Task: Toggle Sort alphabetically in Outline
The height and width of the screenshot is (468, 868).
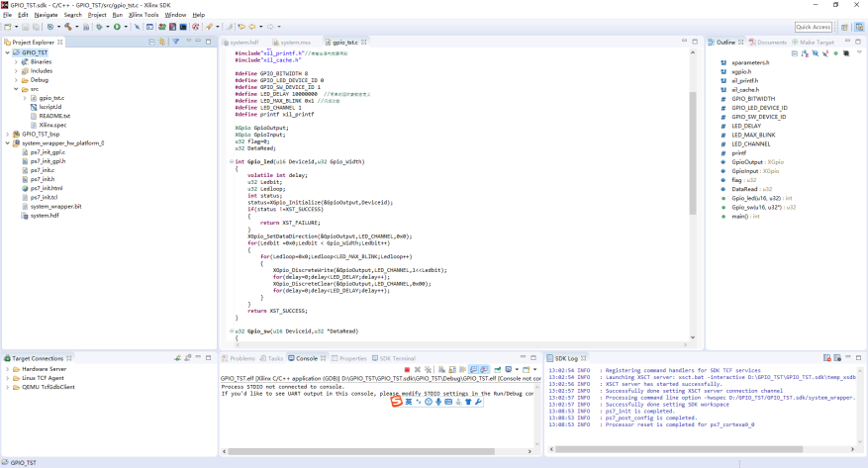Action: [x=805, y=53]
